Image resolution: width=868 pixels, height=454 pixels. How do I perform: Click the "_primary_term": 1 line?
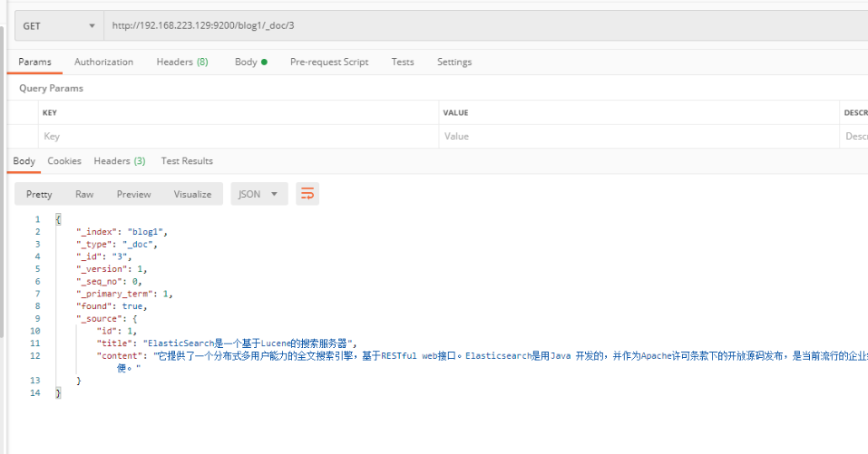(124, 294)
